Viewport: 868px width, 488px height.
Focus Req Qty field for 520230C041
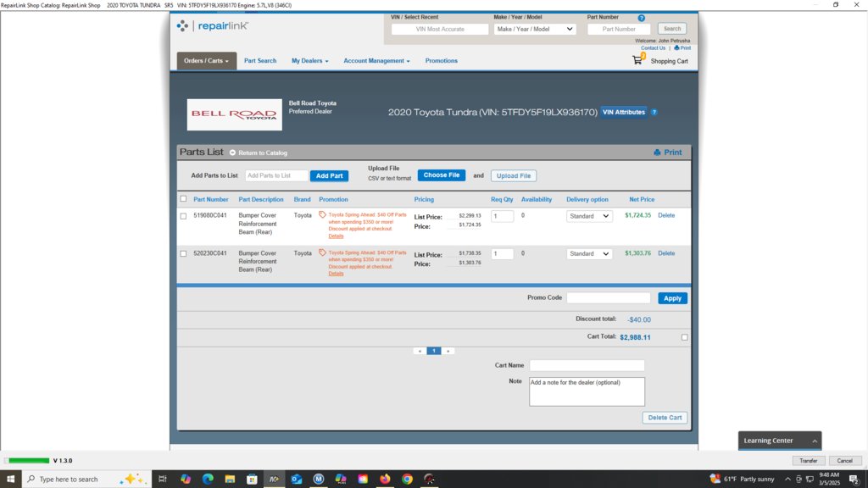tap(502, 254)
